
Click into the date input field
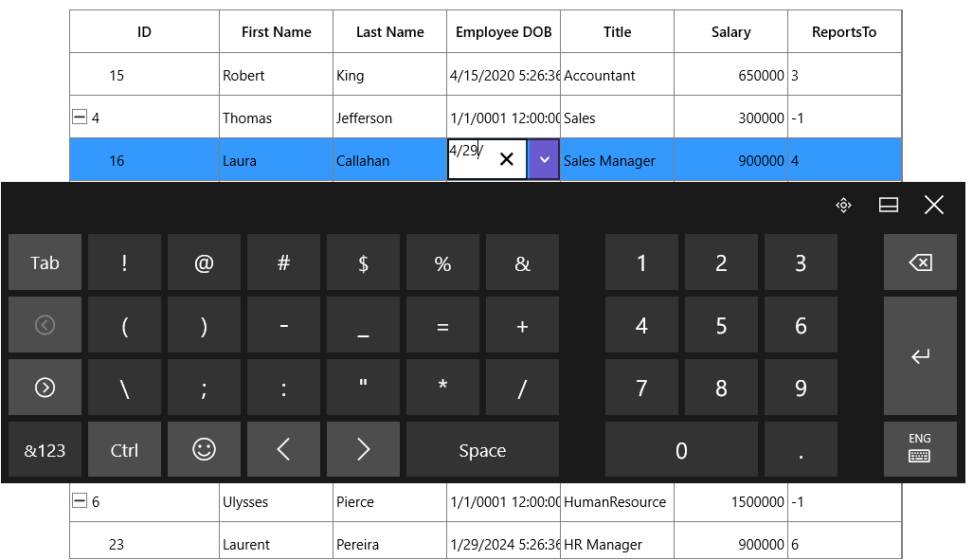tap(472, 159)
